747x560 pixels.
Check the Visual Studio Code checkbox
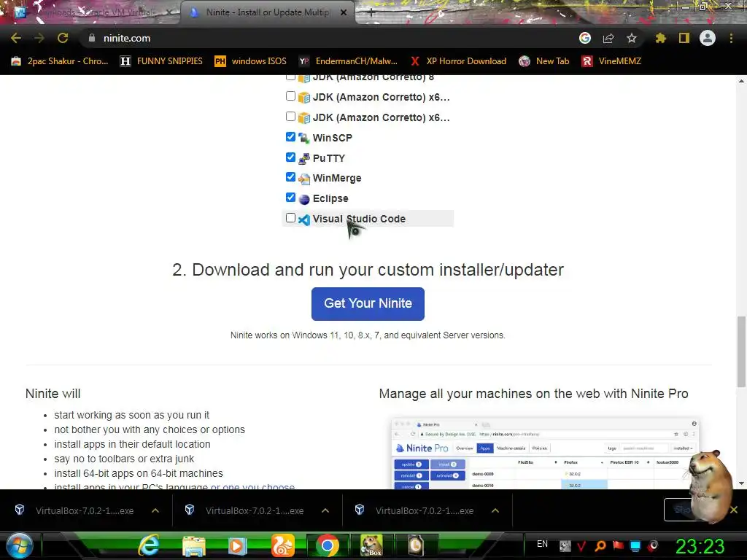290,217
